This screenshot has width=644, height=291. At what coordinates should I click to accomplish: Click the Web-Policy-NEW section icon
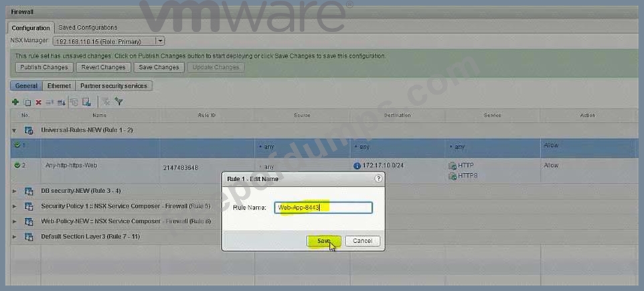(29, 222)
